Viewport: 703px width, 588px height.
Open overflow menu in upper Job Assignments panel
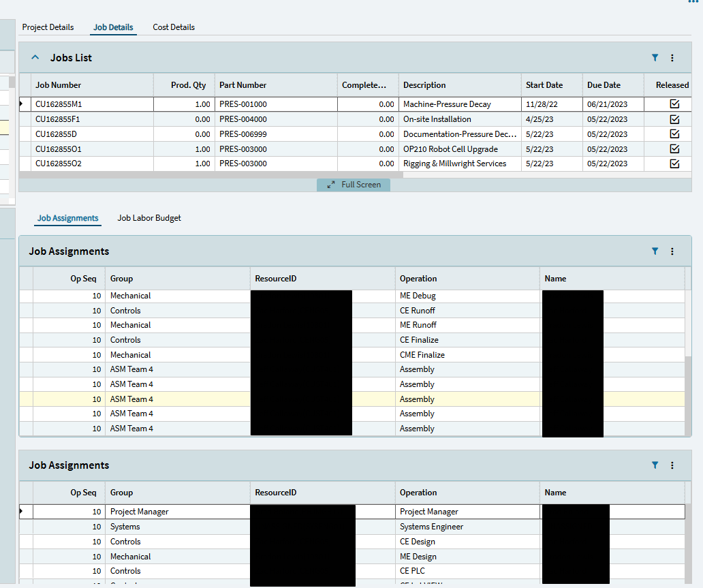tap(672, 251)
